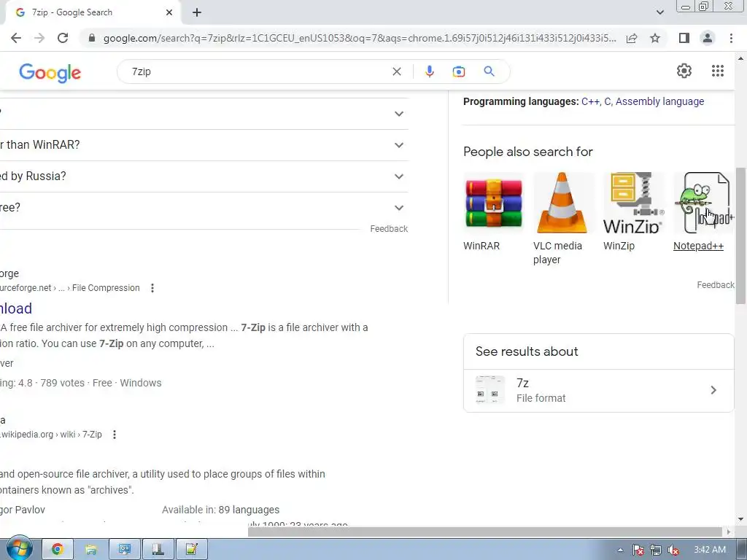Close the 7zip Google Search tab

169,12
